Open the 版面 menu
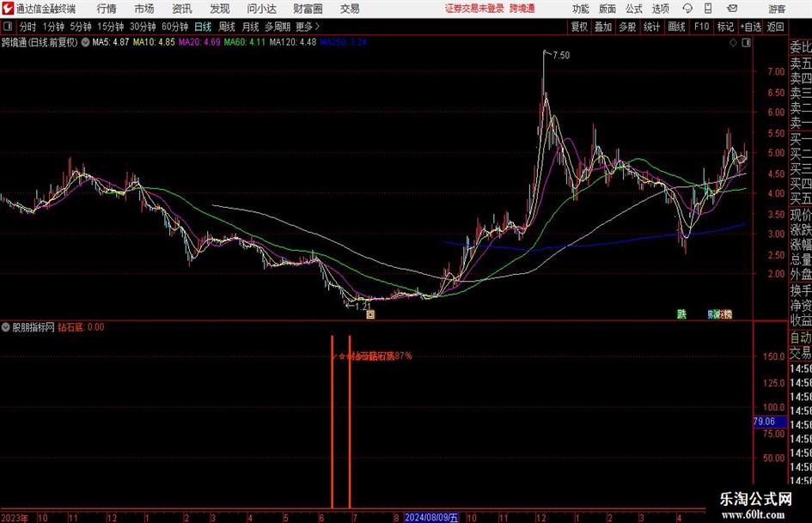The width and height of the screenshot is (812, 523). [607, 9]
